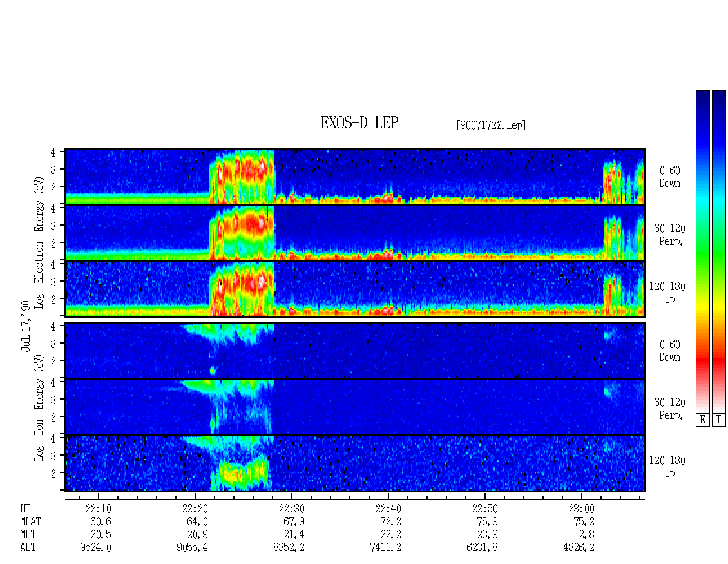Click the ALT value 4826.2
This screenshot has width=728, height=564.
pos(579,548)
